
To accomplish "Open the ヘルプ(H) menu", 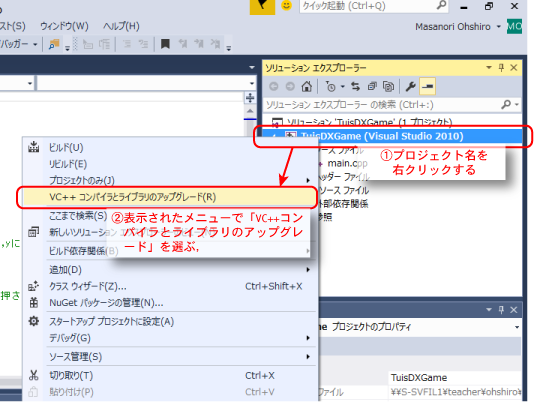I will [121, 26].
